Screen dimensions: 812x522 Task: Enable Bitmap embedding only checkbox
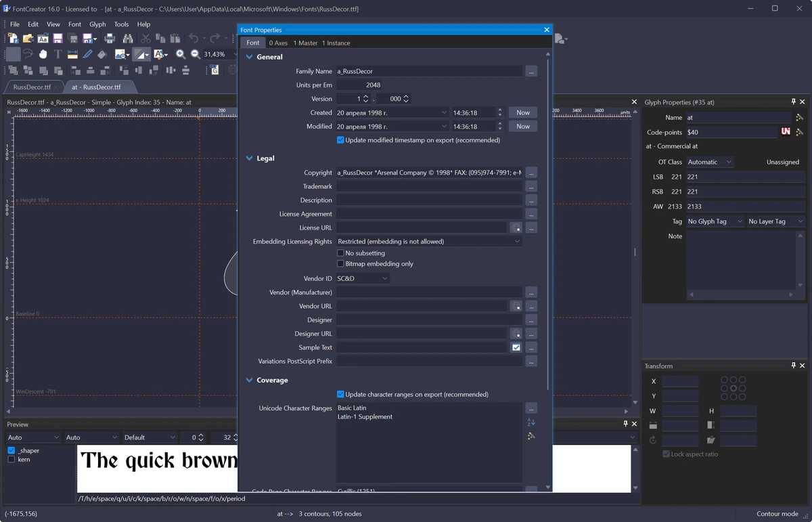pyautogui.click(x=340, y=264)
